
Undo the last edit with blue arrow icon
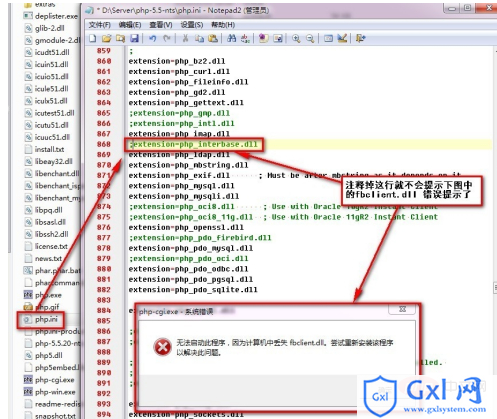tap(153, 39)
